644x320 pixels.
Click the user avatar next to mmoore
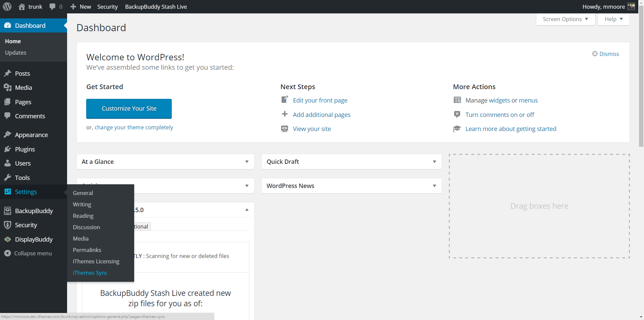pos(631,7)
